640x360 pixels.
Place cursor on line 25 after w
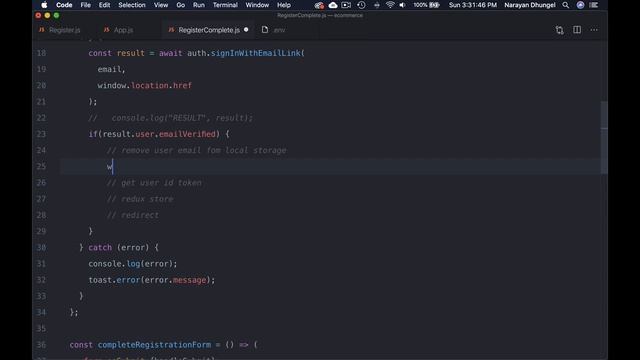(113, 167)
